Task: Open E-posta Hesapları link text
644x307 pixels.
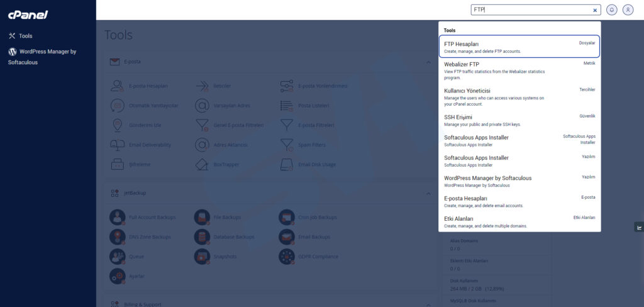Action: [x=148, y=86]
